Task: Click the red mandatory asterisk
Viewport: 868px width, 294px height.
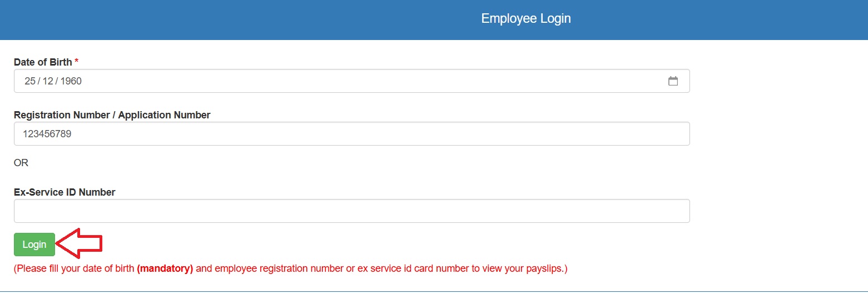Action: click(x=77, y=62)
